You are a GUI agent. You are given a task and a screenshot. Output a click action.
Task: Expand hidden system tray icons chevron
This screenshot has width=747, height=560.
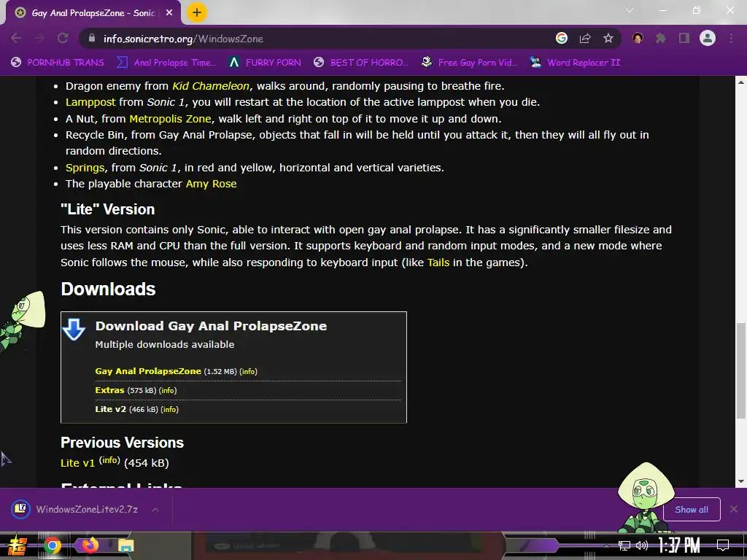click(605, 545)
